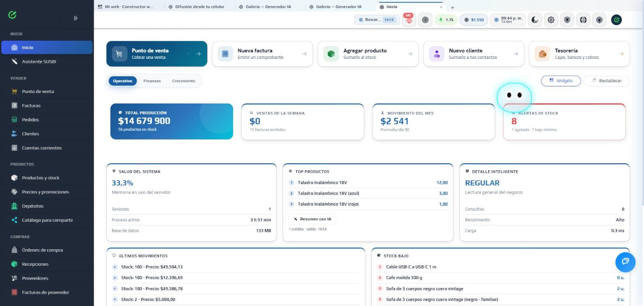644x306 pixels.
Task: Click the globe icon in the top bar
Action: click(583, 20)
